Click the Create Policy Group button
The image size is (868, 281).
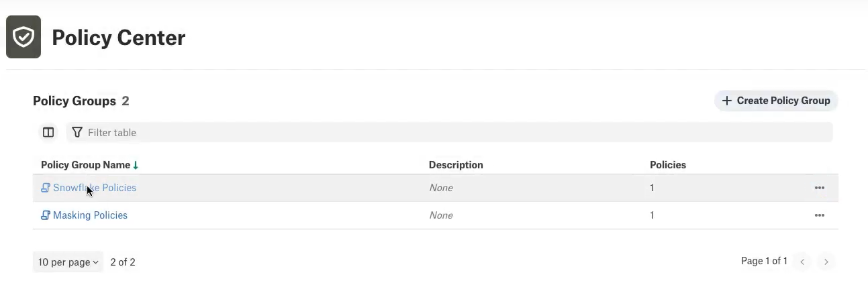(x=776, y=101)
